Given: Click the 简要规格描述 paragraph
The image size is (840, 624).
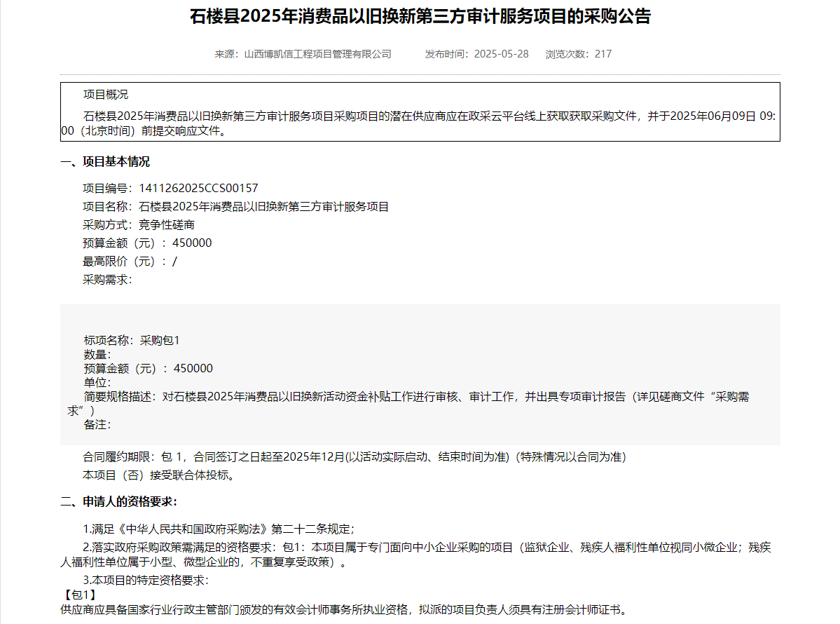Looking at the screenshot, I should 408,403.
